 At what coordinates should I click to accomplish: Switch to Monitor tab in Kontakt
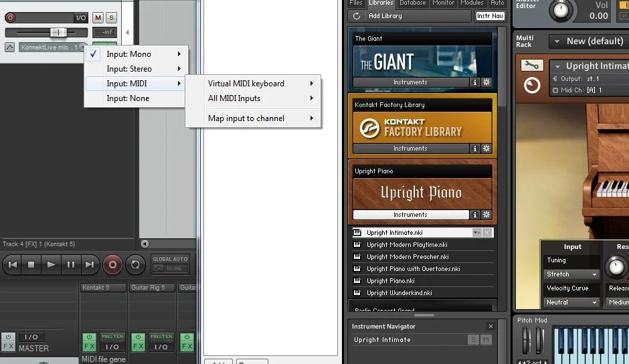(x=443, y=3)
